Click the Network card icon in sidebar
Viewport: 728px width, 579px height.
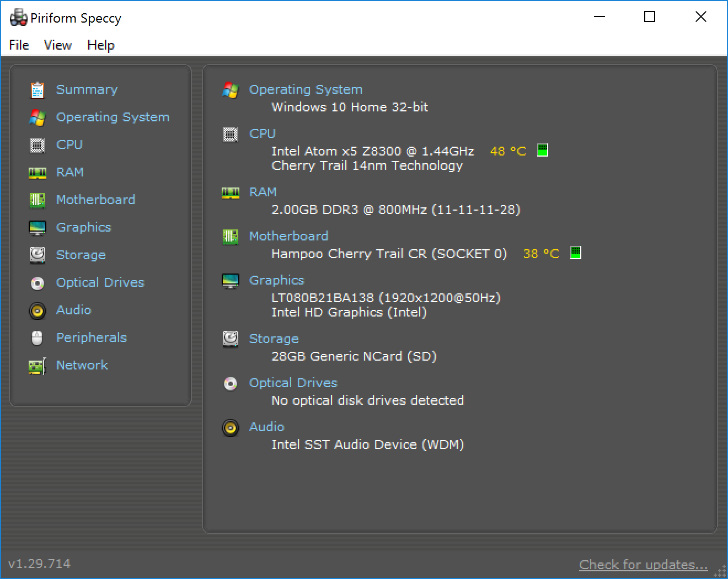point(37,366)
